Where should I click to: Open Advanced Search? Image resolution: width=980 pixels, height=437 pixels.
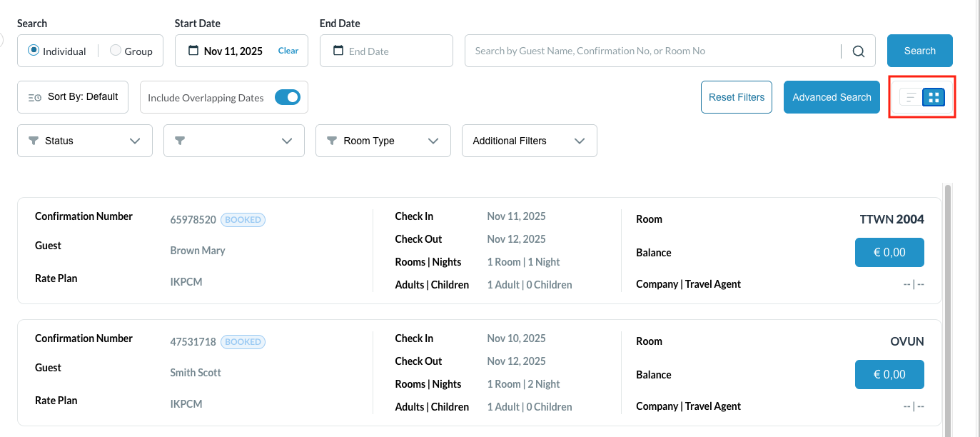[x=832, y=97]
